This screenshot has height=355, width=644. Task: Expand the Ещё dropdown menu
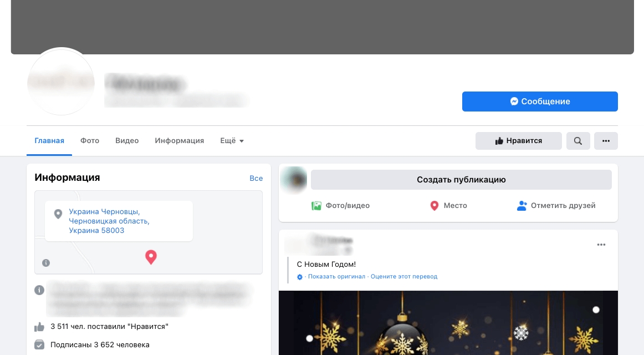pyautogui.click(x=232, y=140)
